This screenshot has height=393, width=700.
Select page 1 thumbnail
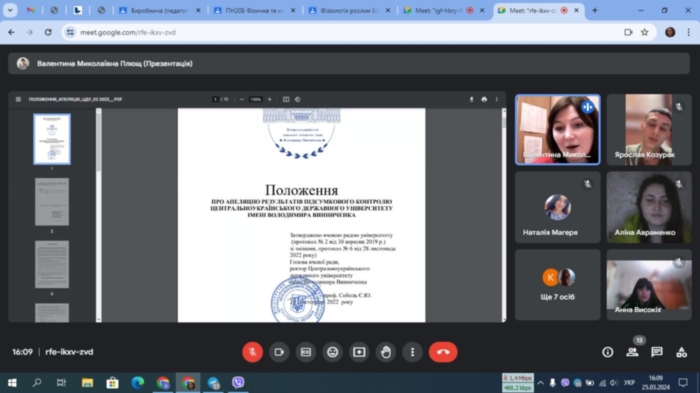[x=52, y=139]
